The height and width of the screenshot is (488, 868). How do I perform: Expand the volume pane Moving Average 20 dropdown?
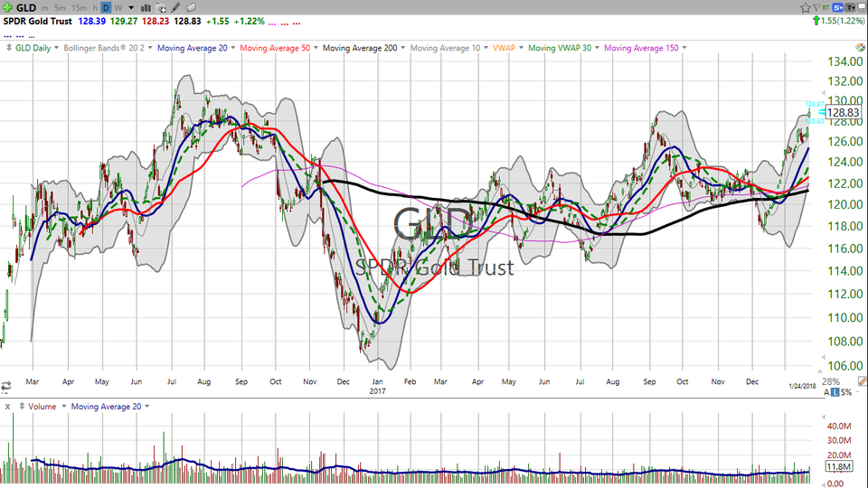(x=146, y=406)
